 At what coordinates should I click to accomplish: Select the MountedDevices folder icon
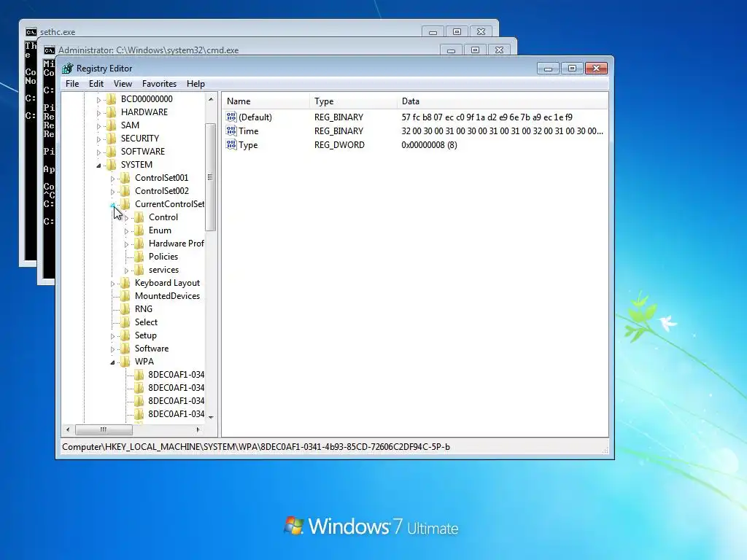(x=125, y=296)
